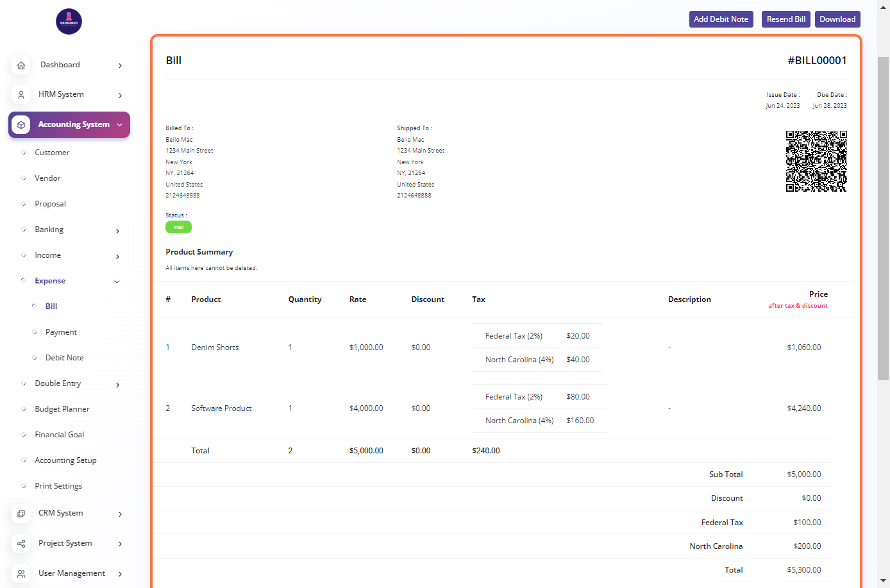Screen dimensions: 890x588
Task: Expand the Banking submenu
Action: click(x=117, y=231)
